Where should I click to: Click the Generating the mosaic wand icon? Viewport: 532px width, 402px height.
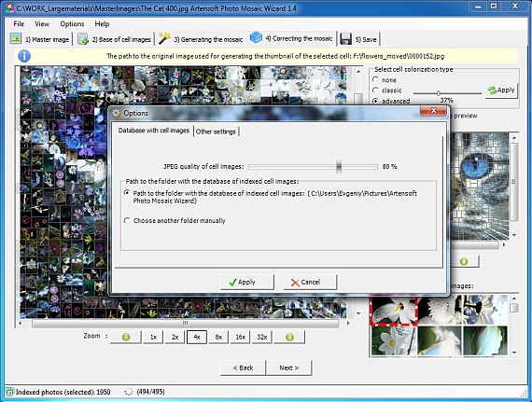164,38
